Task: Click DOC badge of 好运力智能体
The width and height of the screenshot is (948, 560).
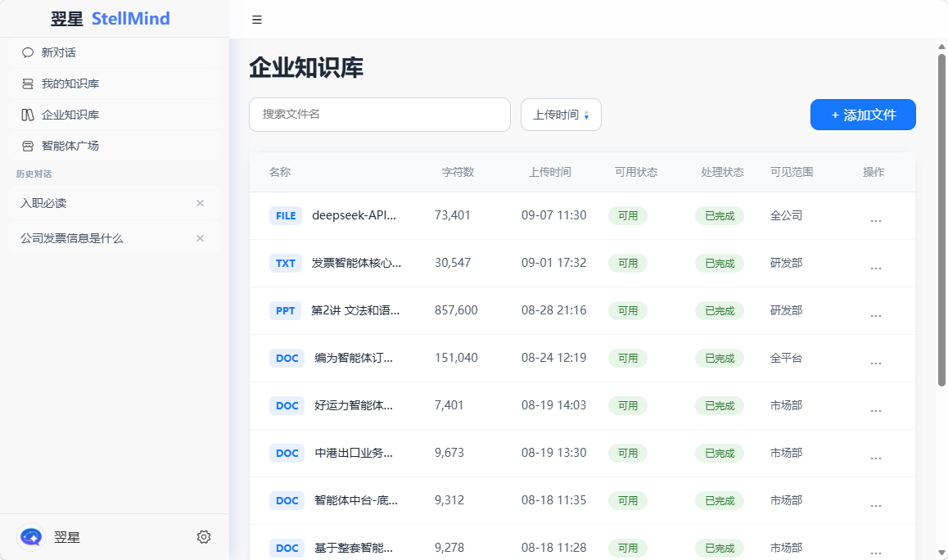Action: tap(287, 406)
